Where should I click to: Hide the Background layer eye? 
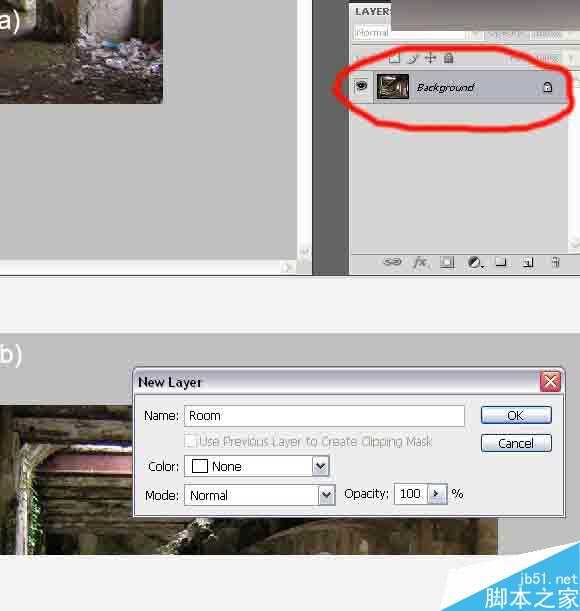tap(361, 85)
